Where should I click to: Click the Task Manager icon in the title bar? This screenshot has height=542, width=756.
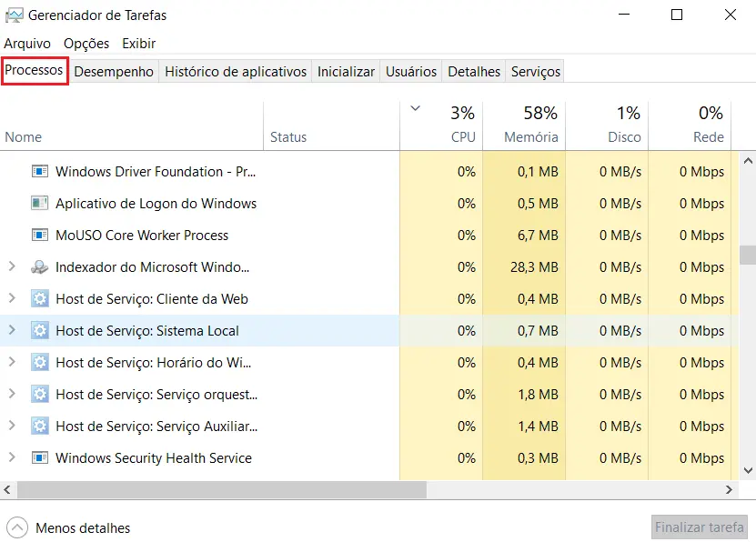(16, 15)
